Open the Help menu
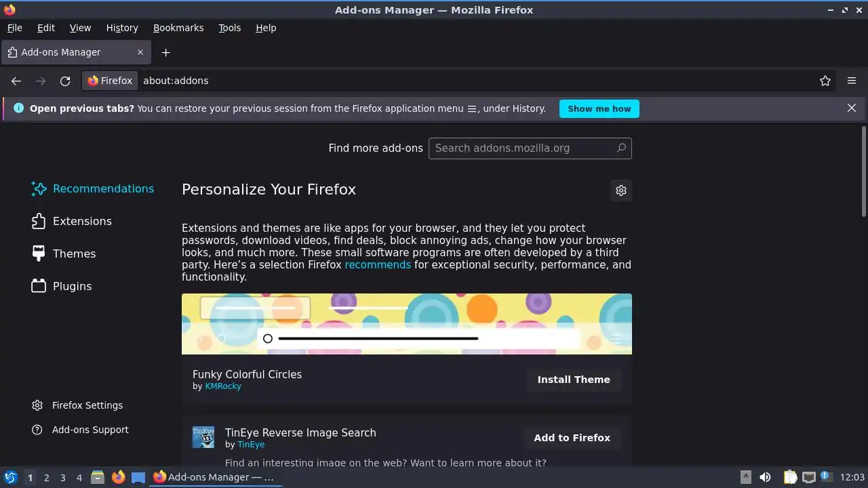The image size is (868, 488). click(x=266, y=28)
